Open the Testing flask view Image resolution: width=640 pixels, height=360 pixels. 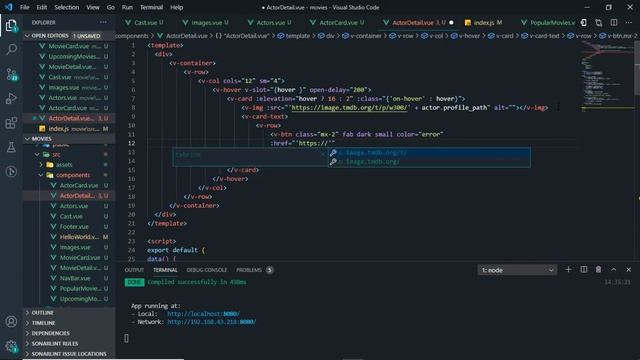(x=11, y=147)
